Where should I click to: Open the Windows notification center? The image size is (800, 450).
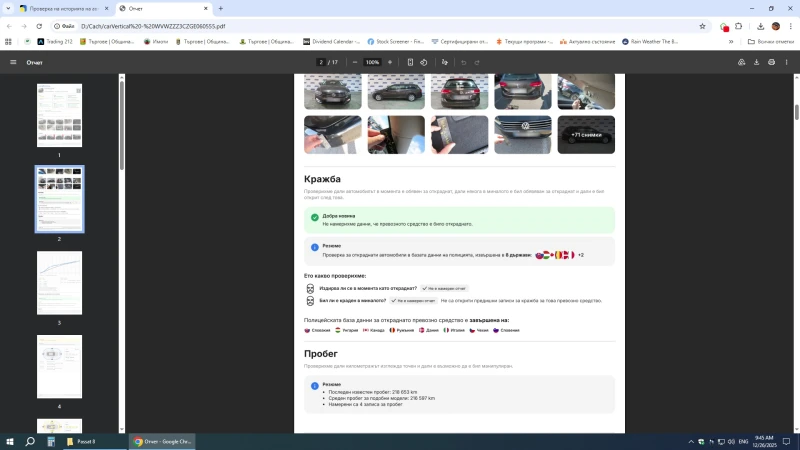[786, 441]
